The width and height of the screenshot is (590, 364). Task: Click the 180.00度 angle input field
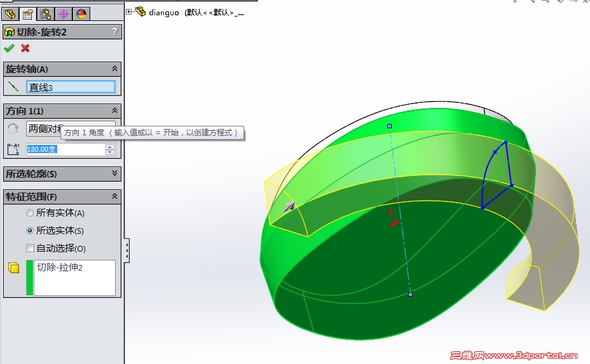tap(66, 149)
